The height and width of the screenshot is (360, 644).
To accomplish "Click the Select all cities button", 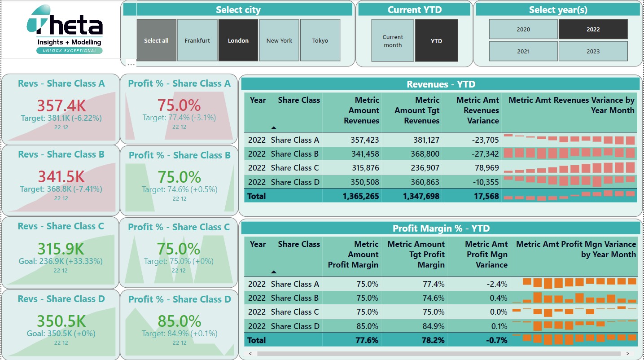I will 156,40.
